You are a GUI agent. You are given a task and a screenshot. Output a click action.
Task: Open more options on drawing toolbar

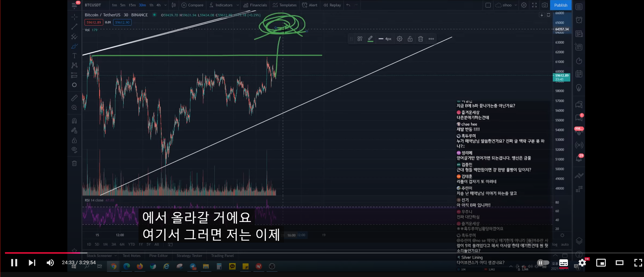pyautogui.click(x=431, y=39)
